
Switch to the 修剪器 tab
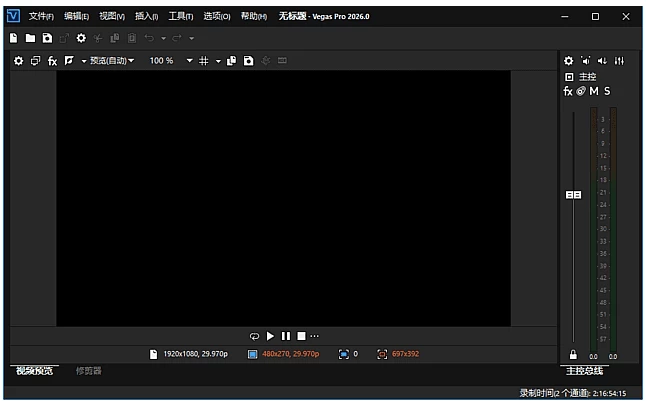[x=88, y=371]
